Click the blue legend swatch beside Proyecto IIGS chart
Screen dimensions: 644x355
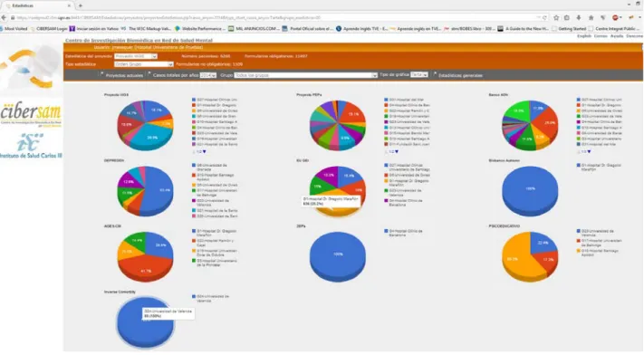click(x=194, y=100)
